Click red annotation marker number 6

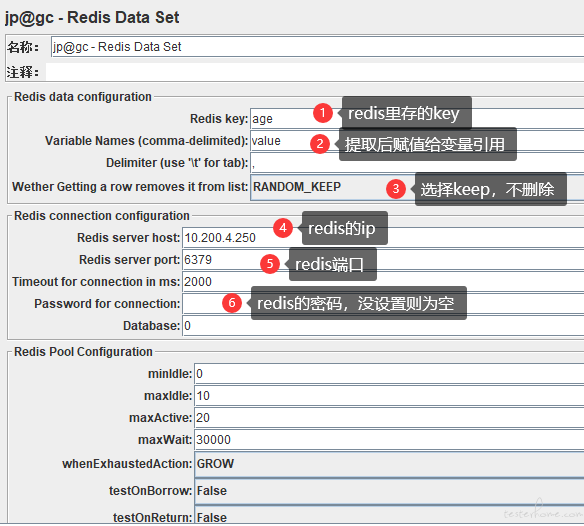click(232, 303)
